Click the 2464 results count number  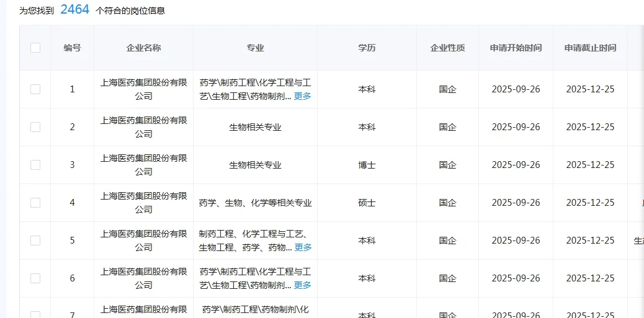(x=74, y=9)
